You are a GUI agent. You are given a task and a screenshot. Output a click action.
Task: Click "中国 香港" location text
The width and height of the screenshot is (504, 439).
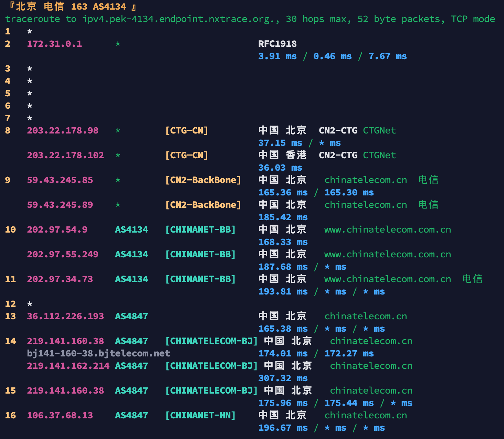click(x=282, y=155)
